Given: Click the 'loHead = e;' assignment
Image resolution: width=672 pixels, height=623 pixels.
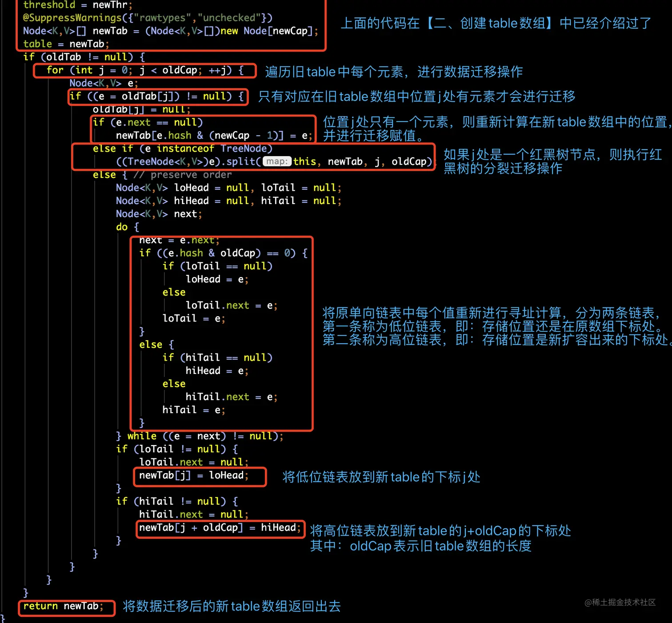Looking at the screenshot, I should (x=217, y=279).
